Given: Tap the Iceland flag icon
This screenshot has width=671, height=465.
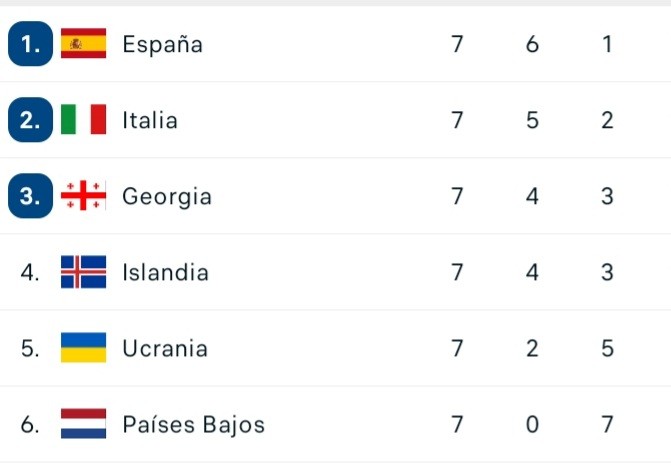Looking at the screenshot, I should click(x=83, y=272).
